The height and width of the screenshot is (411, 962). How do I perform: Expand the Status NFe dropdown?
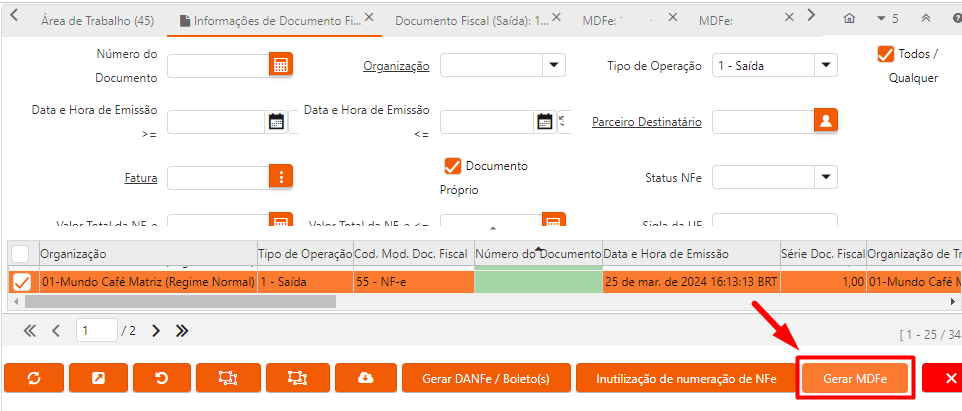(x=825, y=177)
